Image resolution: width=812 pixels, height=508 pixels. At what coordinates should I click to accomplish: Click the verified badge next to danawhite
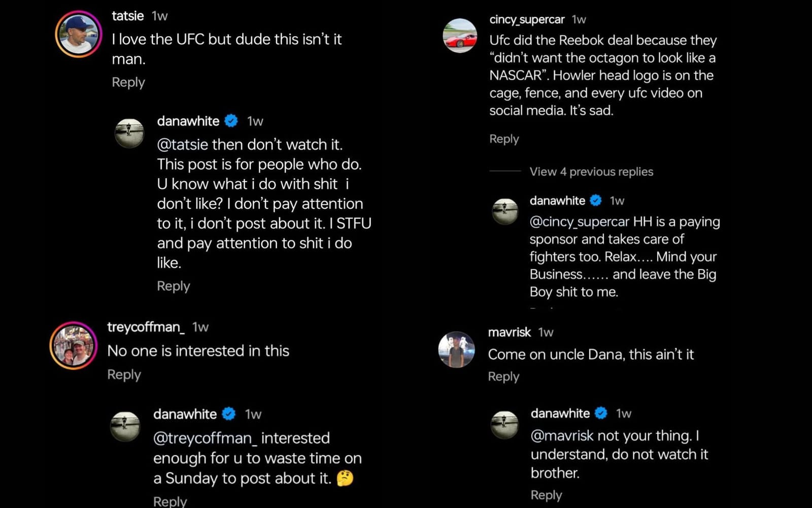[231, 121]
